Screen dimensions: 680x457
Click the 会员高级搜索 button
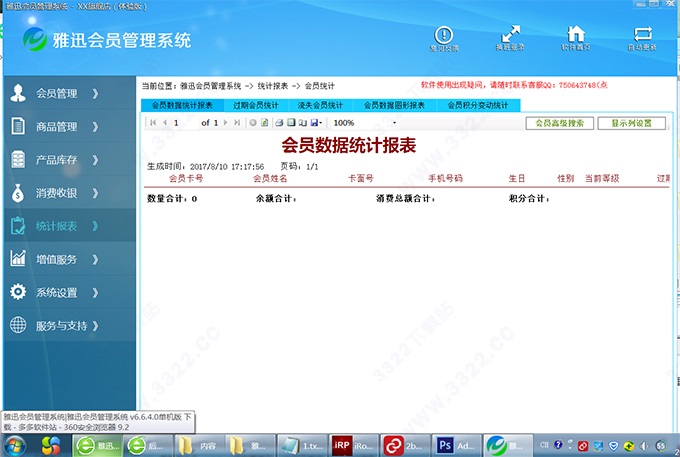pos(560,123)
